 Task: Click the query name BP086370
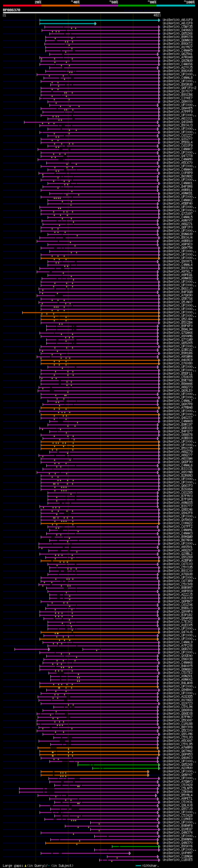coord(11,10)
